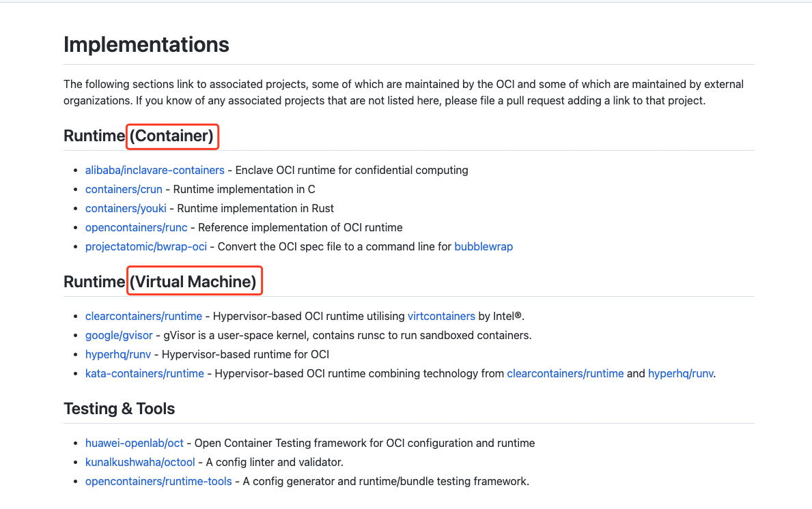
Task: Click text "Reference implementation of OCI runtime"
Action: pyautogui.click(x=300, y=228)
